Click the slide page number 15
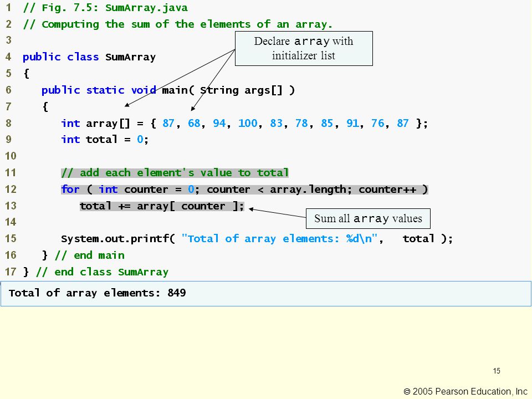This screenshot has height=399, width=532. (x=497, y=371)
